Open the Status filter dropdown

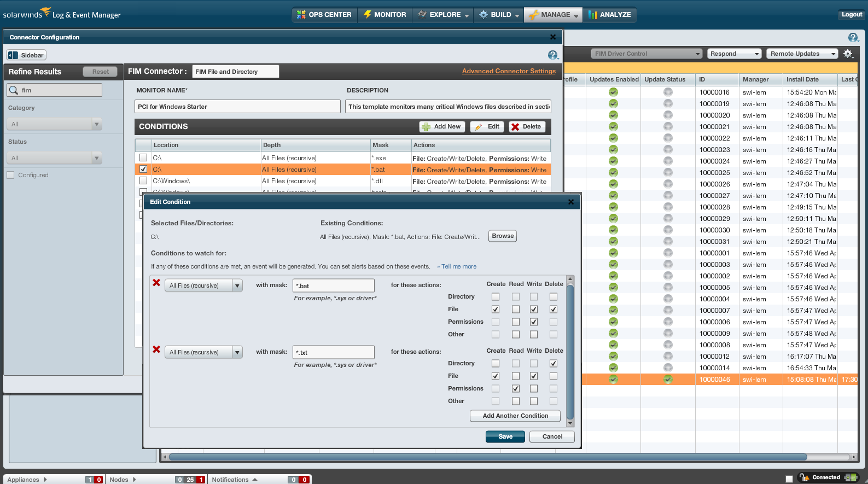click(x=55, y=158)
